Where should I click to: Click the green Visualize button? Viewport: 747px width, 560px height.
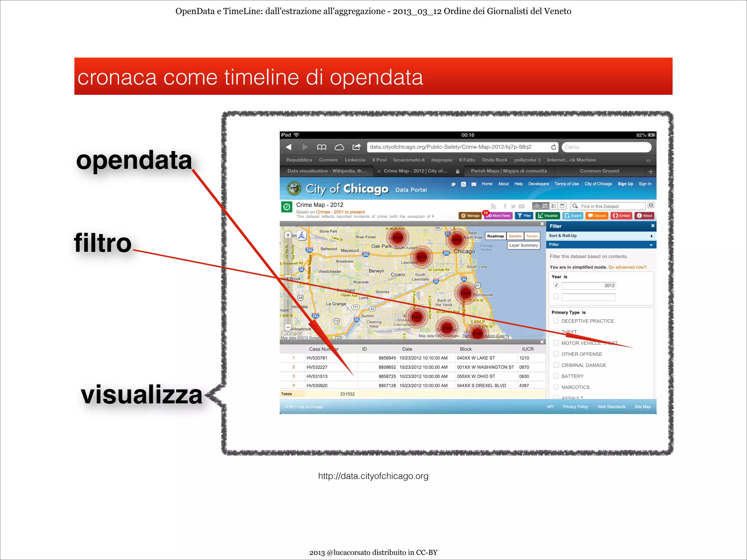548,216
